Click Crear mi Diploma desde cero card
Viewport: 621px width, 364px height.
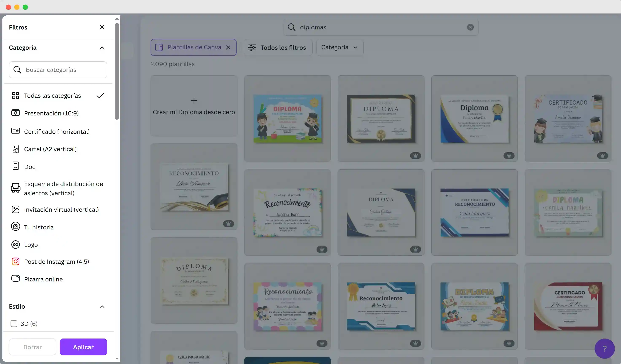tap(194, 106)
